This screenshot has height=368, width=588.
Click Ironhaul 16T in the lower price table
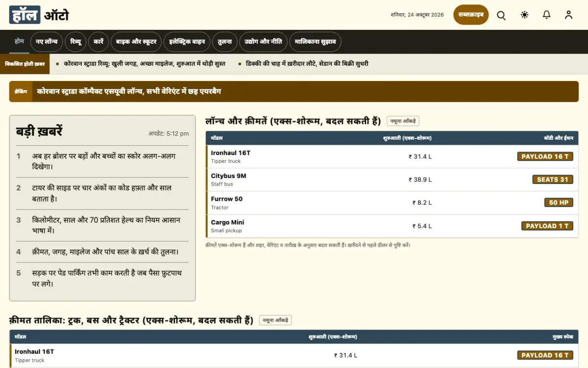34,352
